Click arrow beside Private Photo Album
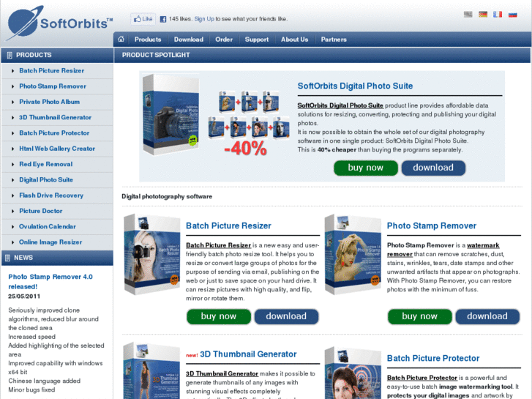 12,102
